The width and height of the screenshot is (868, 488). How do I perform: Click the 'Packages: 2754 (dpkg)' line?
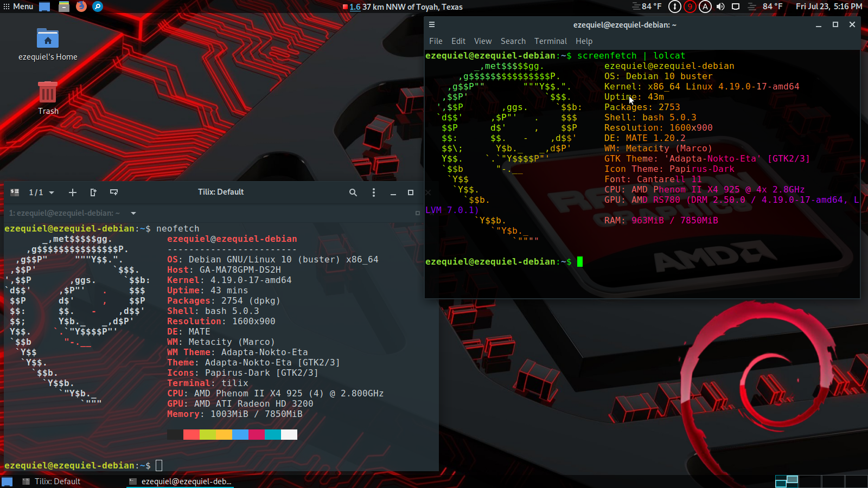(x=224, y=301)
